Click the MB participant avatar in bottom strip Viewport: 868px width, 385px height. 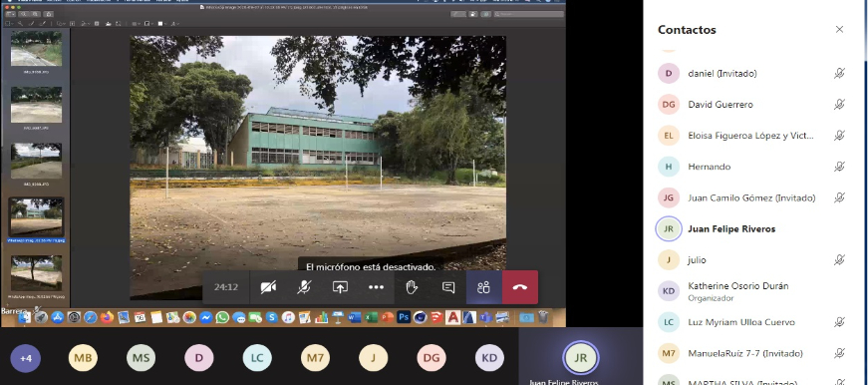[x=83, y=358]
